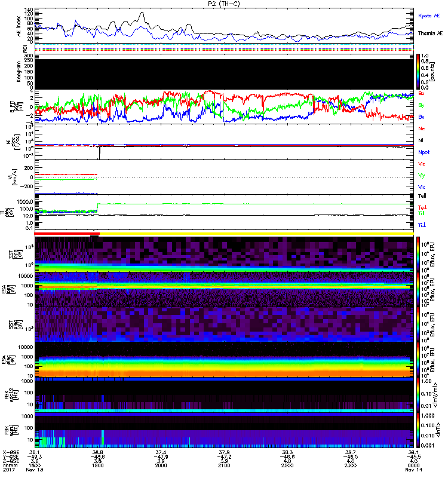Select the blue Npot legend label
Image resolution: width=448 pixels, height=478 pixels.
click(424, 152)
